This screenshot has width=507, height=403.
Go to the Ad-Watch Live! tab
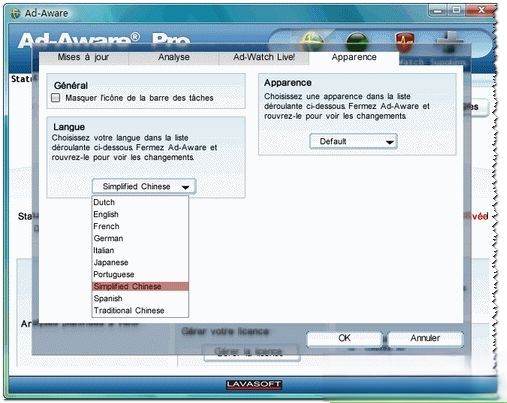tap(264, 57)
